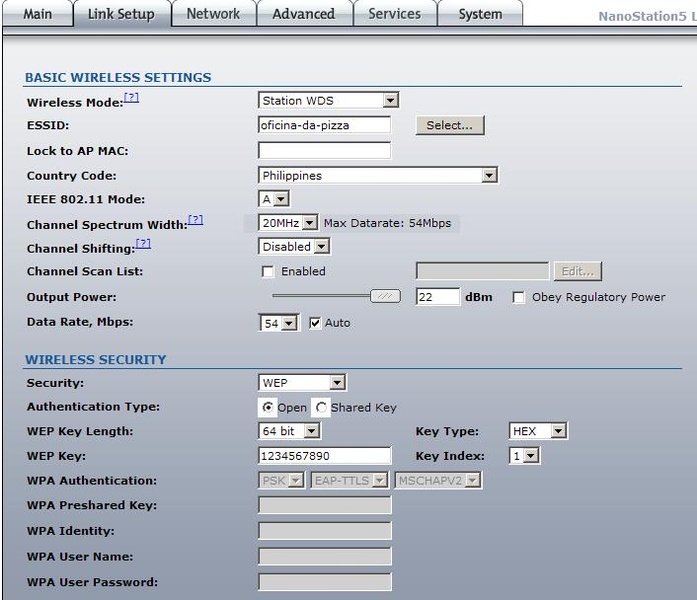Open the Key Index dropdown
The image size is (697, 600).
pos(525,456)
